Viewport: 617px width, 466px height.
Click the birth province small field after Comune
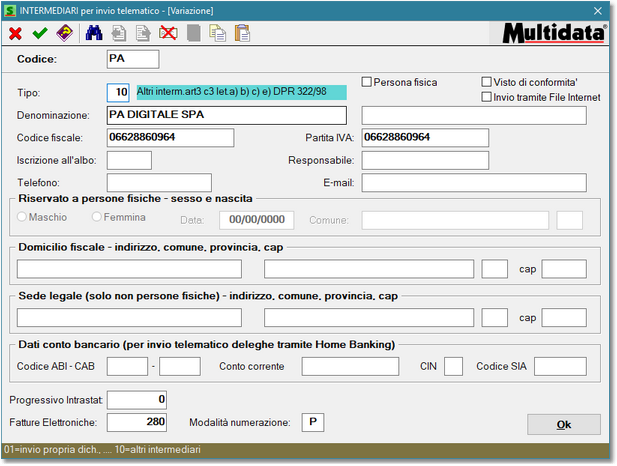pos(569,220)
